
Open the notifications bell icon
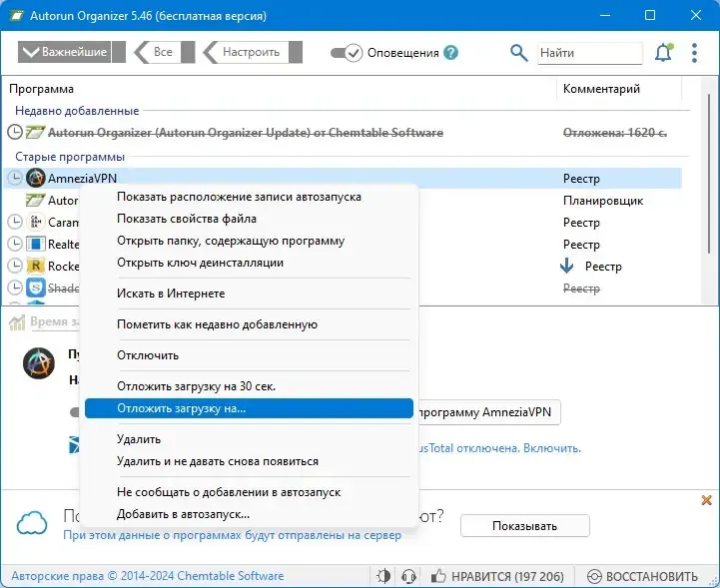pos(663,53)
